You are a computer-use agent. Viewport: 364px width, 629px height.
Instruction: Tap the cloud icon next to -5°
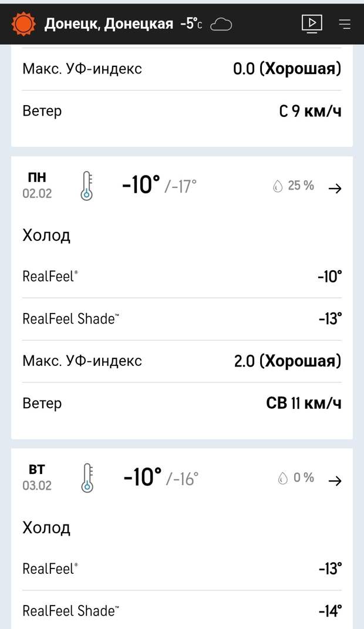[x=221, y=25]
